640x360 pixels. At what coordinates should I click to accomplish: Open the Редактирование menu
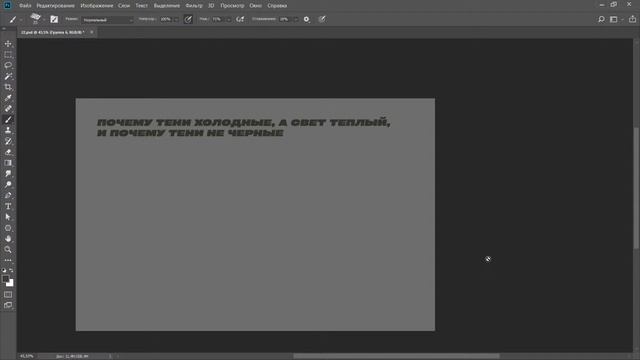point(56,6)
